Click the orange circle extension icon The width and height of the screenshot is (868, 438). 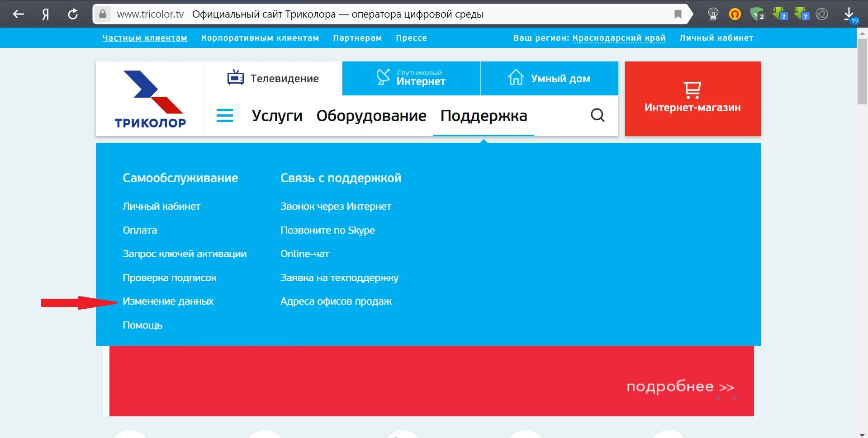735,14
